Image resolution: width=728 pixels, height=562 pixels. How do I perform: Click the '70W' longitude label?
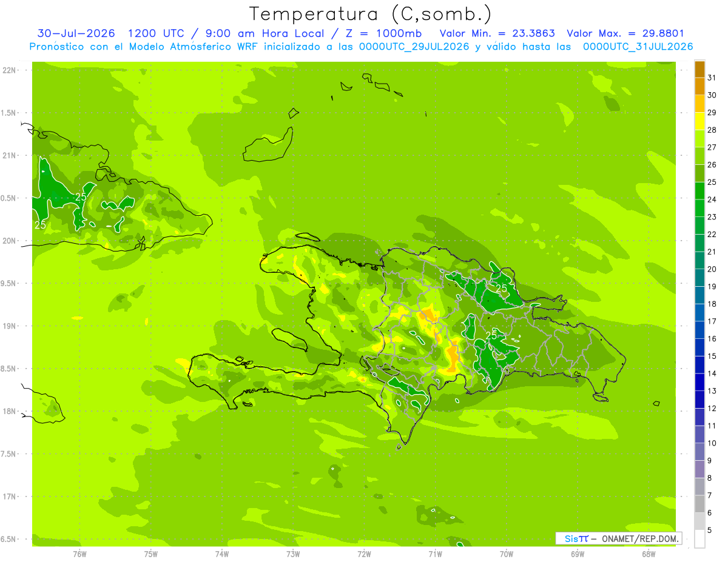(507, 554)
